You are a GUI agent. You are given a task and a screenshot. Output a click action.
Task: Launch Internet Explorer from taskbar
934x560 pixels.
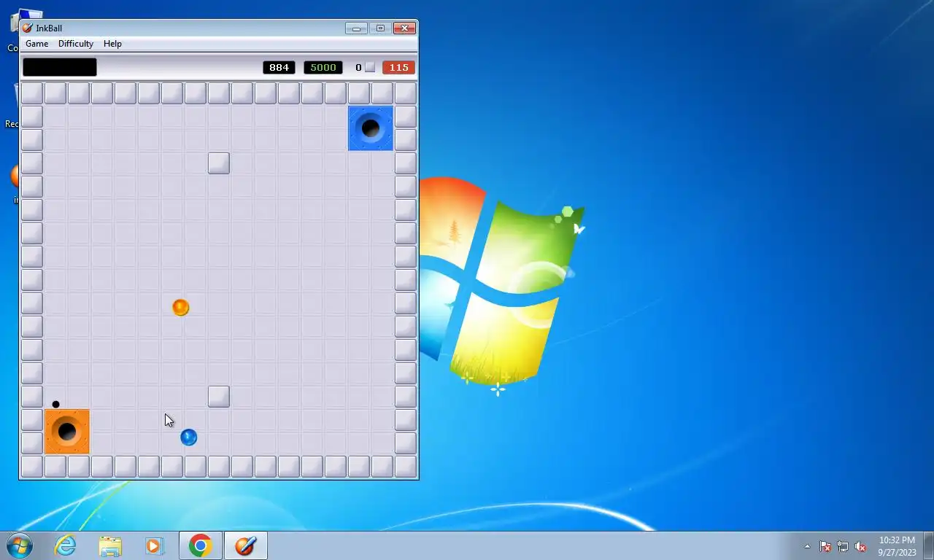coord(66,545)
